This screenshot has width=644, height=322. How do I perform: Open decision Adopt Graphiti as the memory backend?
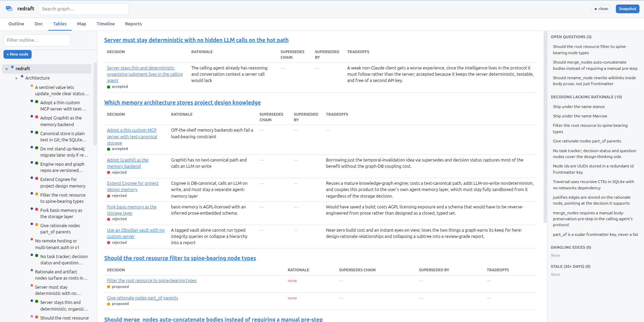tap(128, 163)
